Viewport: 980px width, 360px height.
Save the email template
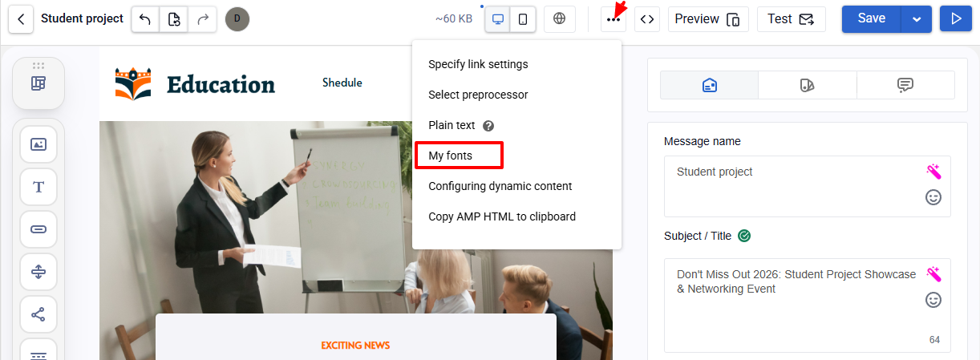point(872,19)
